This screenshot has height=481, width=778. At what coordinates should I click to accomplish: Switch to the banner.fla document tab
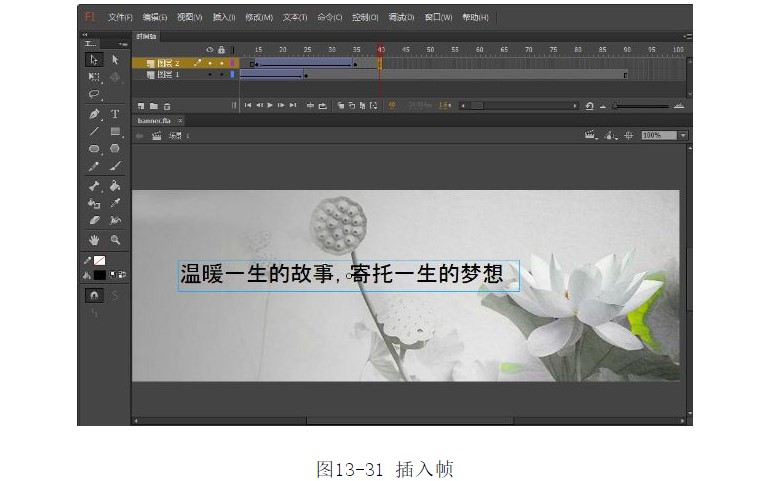(x=154, y=120)
